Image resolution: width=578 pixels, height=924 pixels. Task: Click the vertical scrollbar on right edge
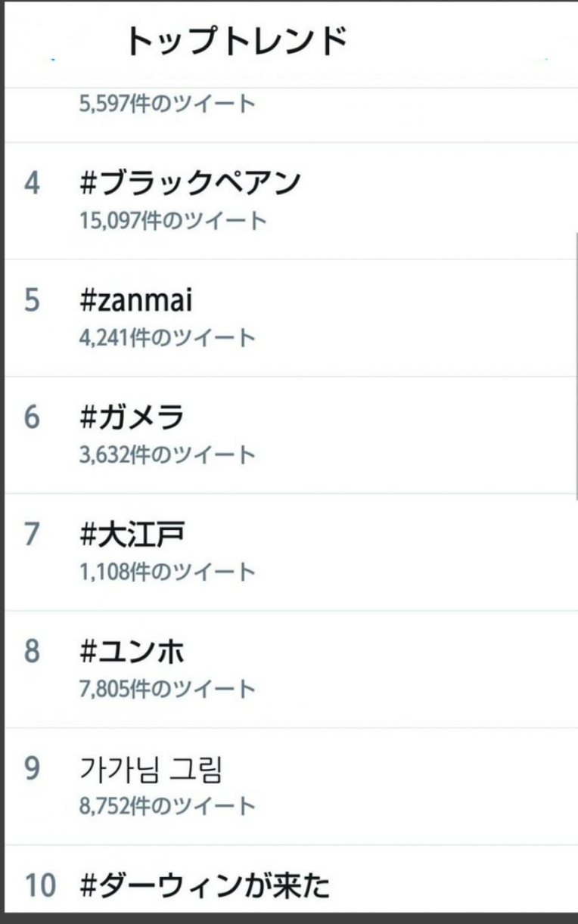(x=576, y=363)
